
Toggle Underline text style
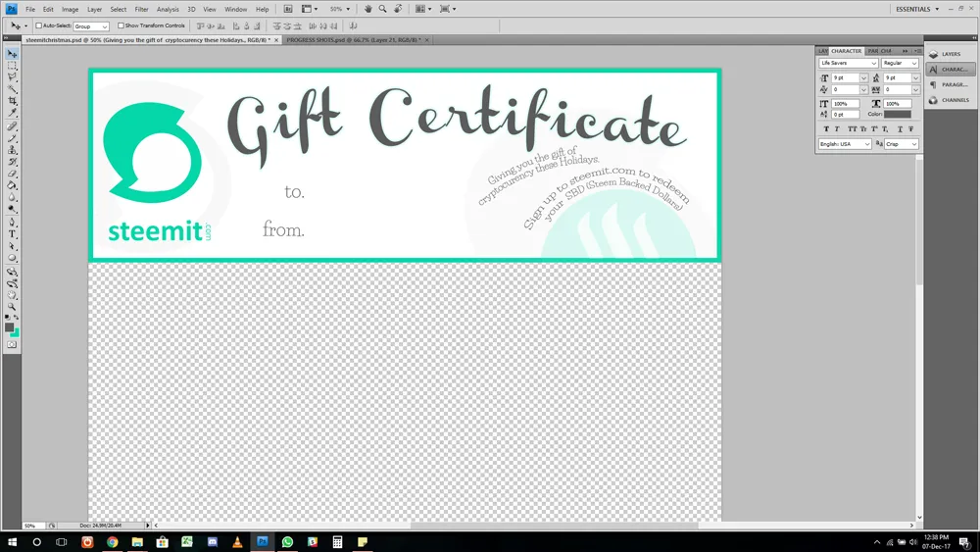tap(900, 129)
